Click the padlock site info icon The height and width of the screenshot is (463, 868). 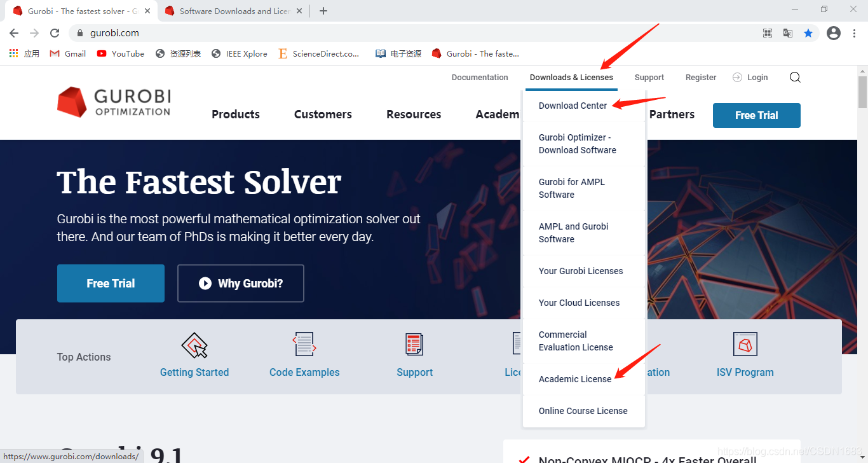[x=80, y=33]
